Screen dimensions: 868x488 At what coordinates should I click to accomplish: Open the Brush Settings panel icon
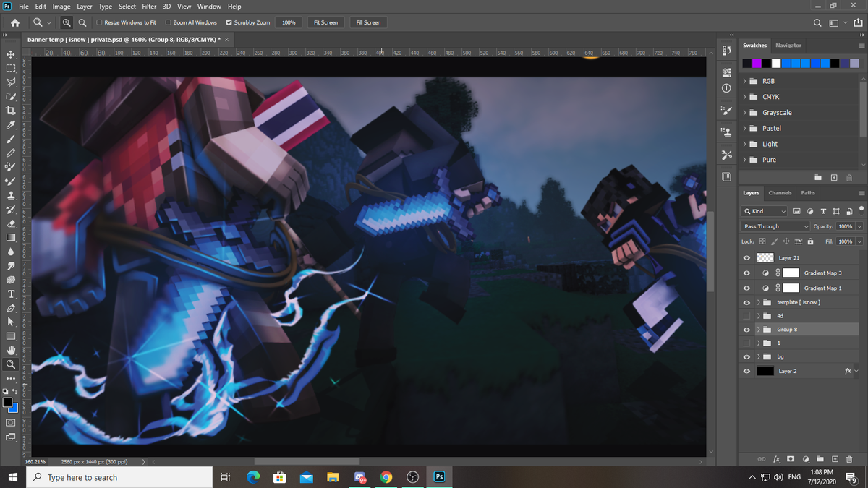pos(726,110)
